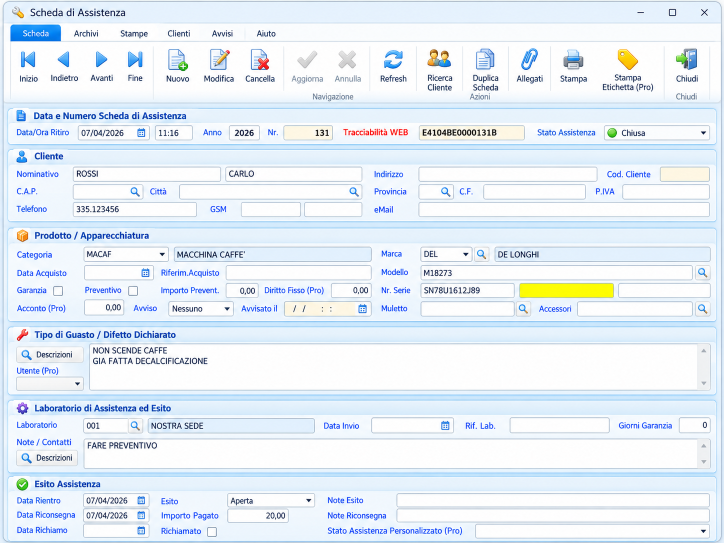Open calendar for Data/Ora Ritiro
This screenshot has height=543, width=724.
141,133
